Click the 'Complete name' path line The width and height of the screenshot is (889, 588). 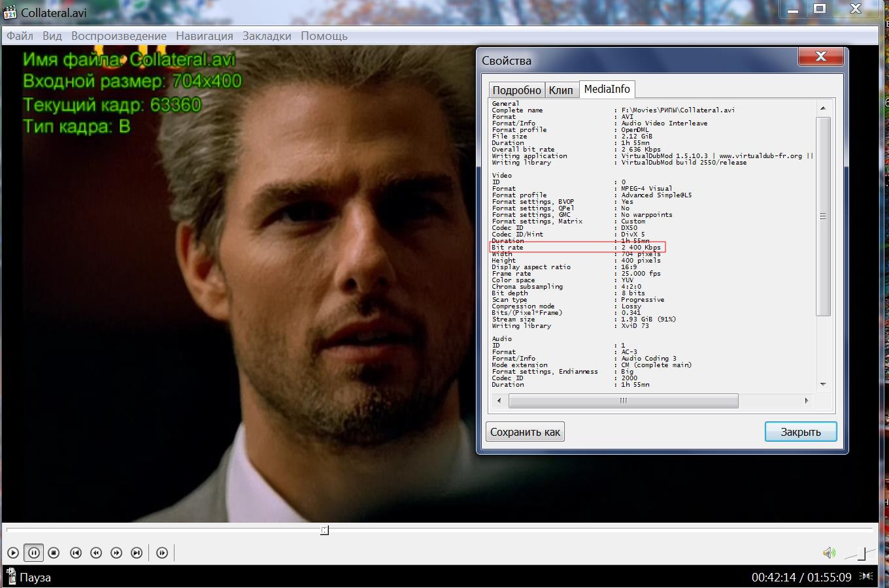click(613, 110)
